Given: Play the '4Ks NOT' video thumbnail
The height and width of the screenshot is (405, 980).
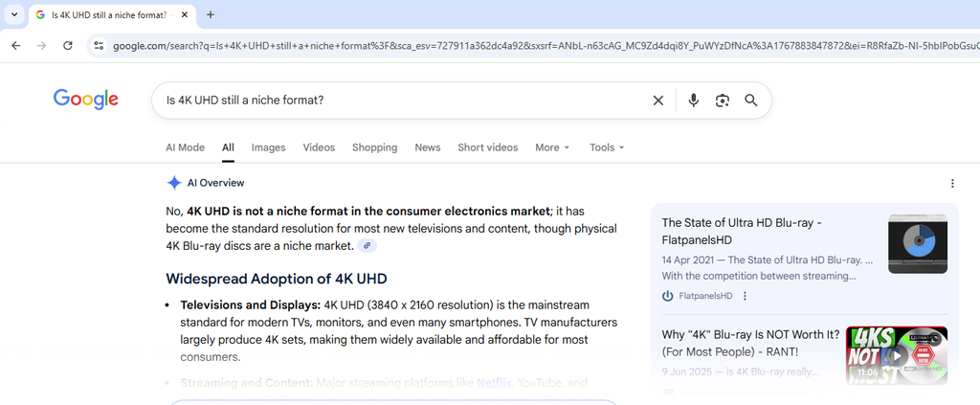Looking at the screenshot, I should tap(896, 355).
